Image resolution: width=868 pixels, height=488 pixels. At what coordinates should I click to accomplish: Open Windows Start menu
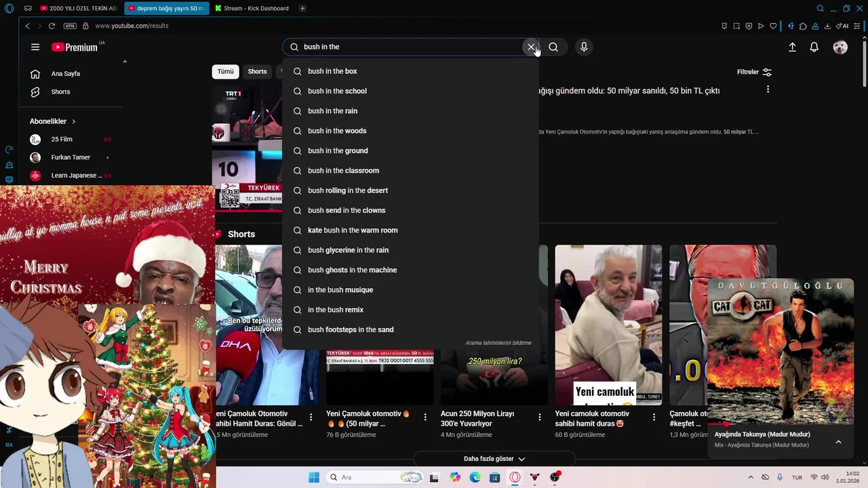[x=314, y=477]
